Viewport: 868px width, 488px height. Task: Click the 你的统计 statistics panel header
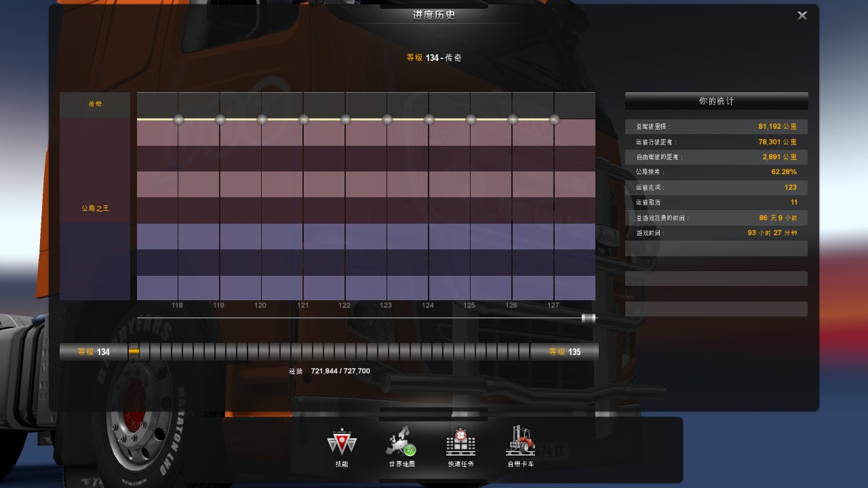pos(716,101)
